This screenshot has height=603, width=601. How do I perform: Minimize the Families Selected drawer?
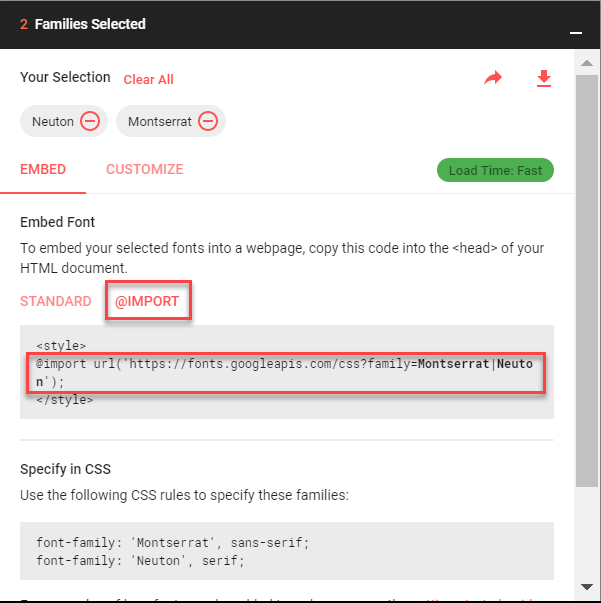coord(576,33)
